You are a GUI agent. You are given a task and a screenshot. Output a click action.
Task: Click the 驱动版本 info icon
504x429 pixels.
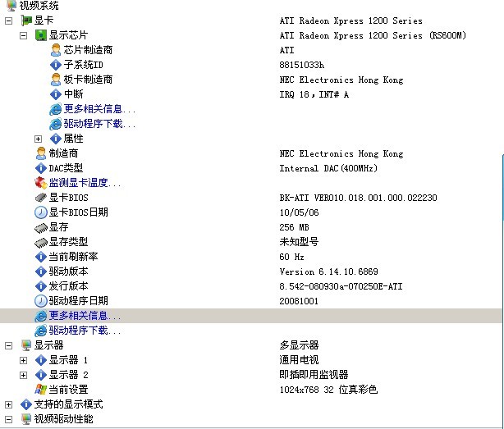tap(41, 272)
